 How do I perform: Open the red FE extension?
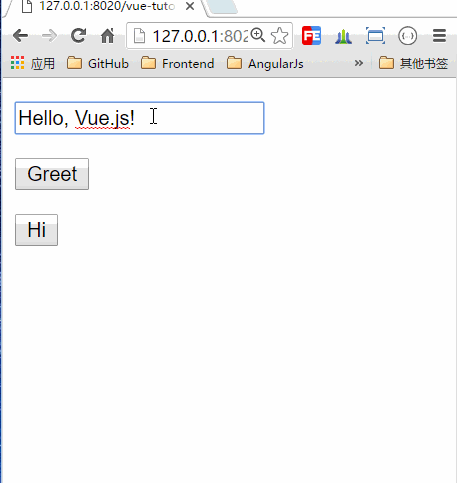point(311,36)
